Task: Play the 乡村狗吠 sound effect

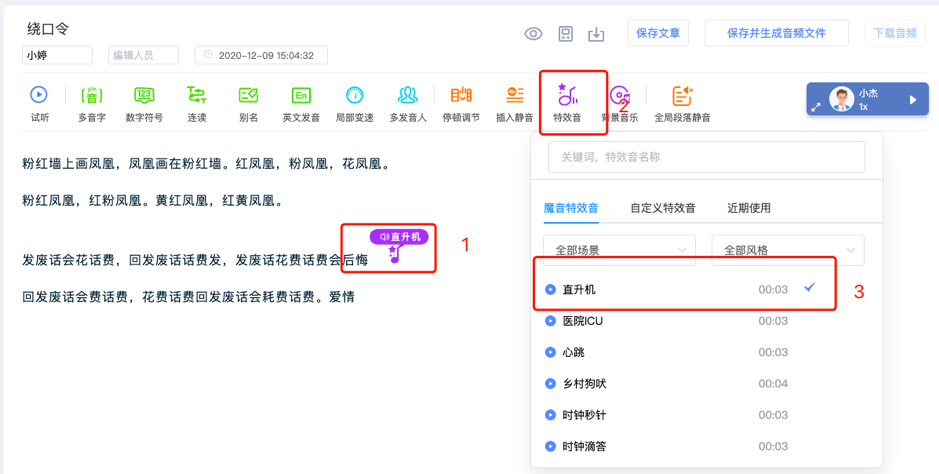Action: pyautogui.click(x=550, y=384)
